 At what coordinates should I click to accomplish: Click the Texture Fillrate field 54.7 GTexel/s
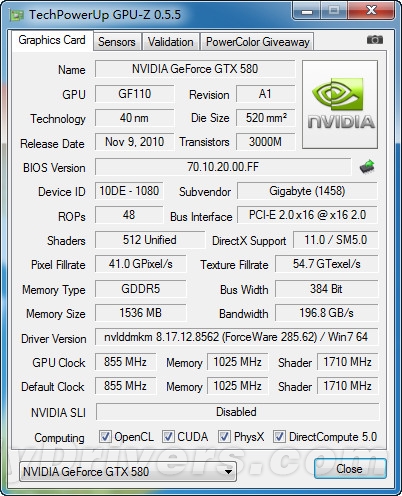pos(327,264)
